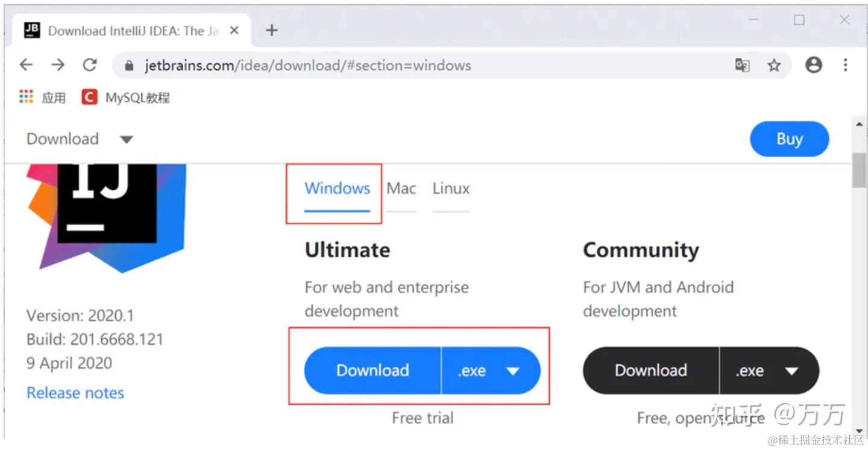The height and width of the screenshot is (450, 868).
Task: Open a new browser tab
Action: pyautogui.click(x=272, y=30)
